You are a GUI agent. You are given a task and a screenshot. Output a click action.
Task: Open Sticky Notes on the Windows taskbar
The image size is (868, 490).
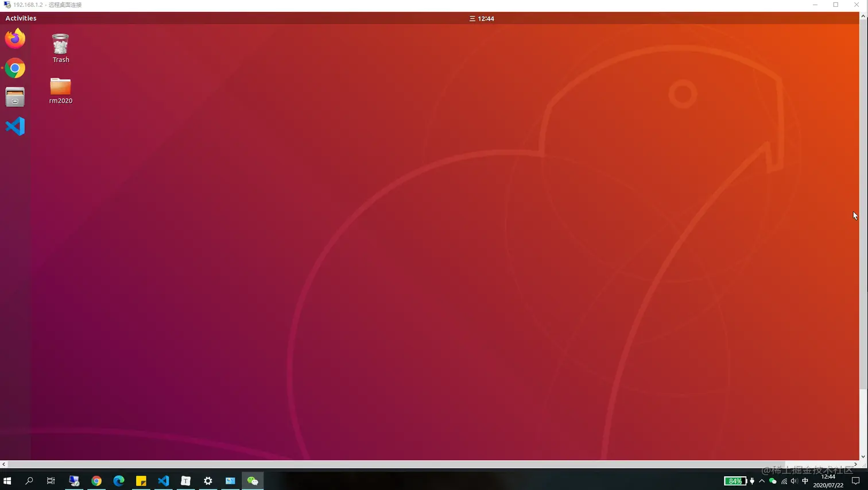141,481
